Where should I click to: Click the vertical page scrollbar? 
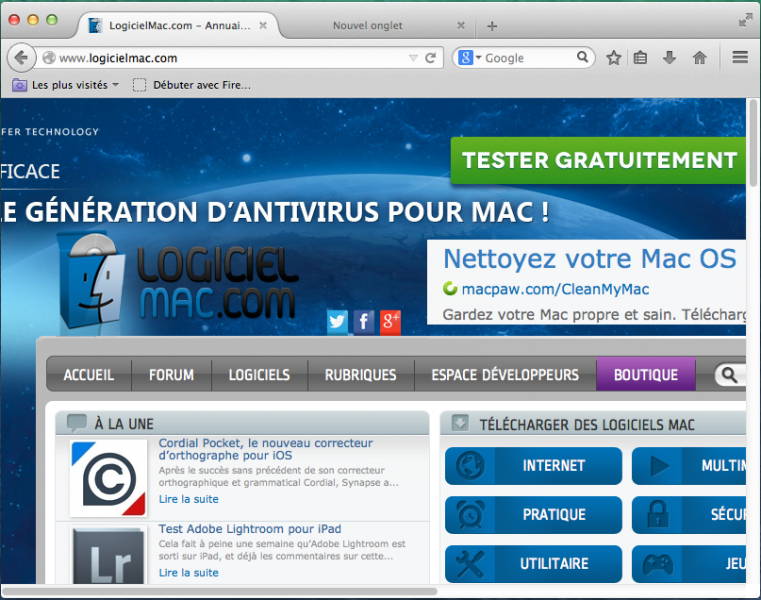pyautogui.click(x=753, y=143)
